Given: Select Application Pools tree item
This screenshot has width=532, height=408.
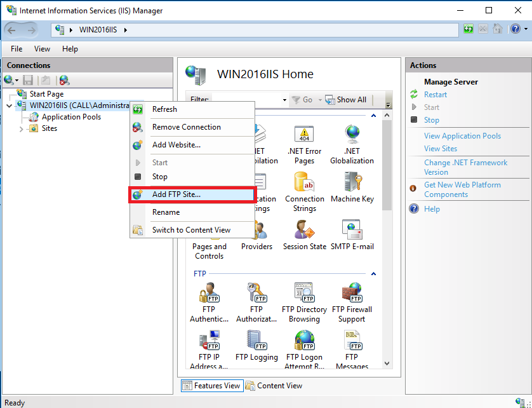Looking at the screenshot, I should pyautogui.click(x=71, y=117).
